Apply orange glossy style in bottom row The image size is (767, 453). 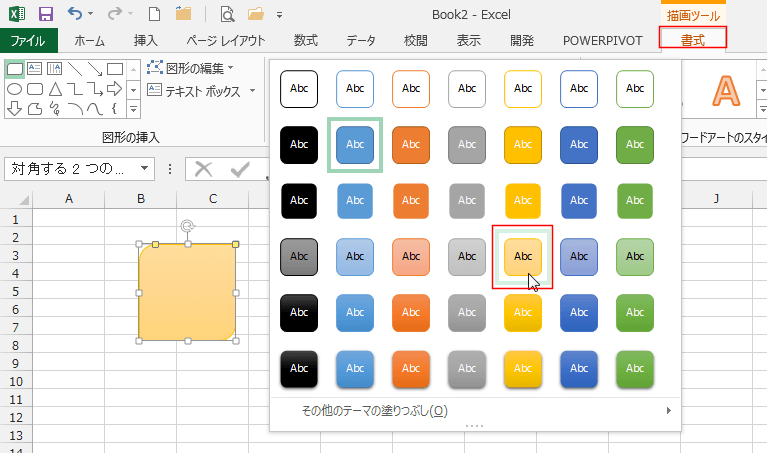(411, 369)
